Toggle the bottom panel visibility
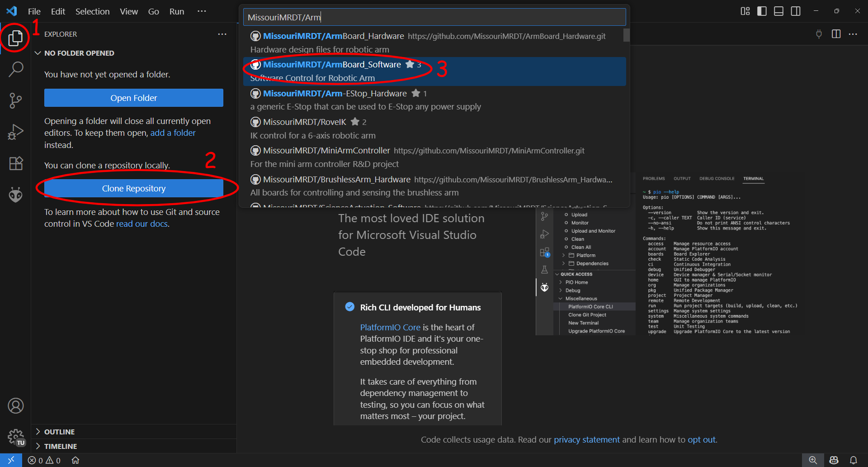 [x=778, y=11]
